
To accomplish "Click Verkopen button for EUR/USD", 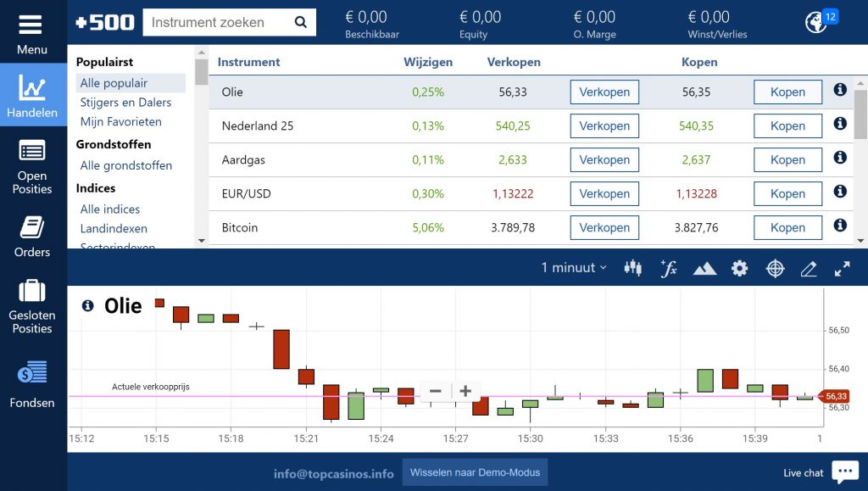I will pyautogui.click(x=604, y=194).
